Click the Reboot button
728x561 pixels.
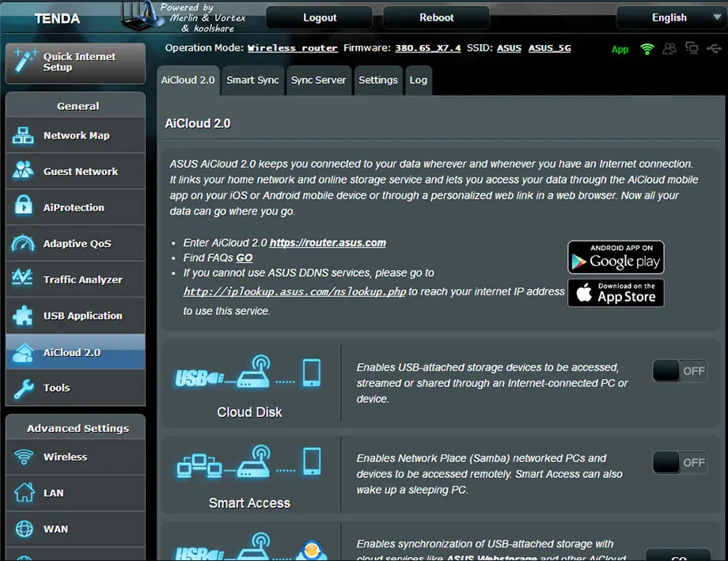(437, 17)
